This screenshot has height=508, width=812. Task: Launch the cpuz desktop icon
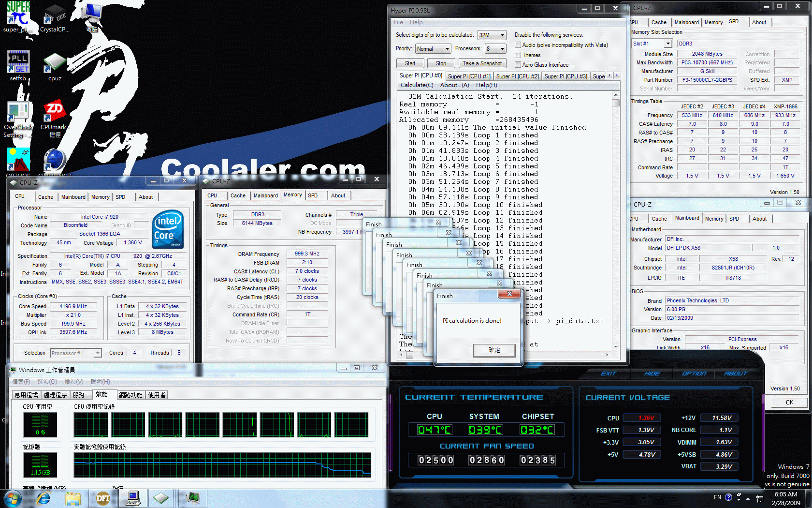point(55,67)
